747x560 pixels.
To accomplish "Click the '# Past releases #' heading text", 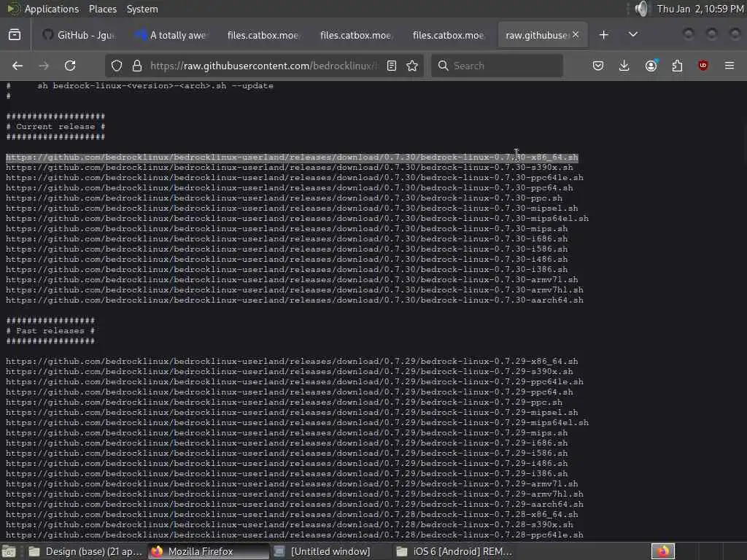I will (50, 331).
